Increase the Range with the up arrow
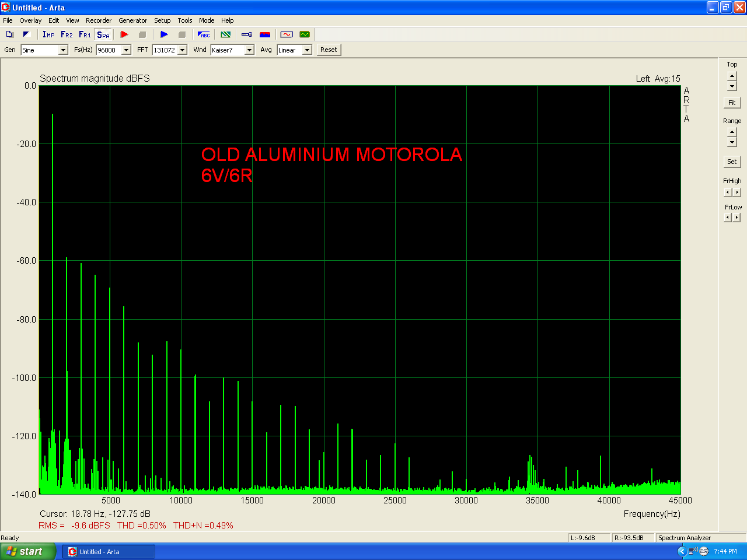Image resolution: width=747 pixels, height=560 pixels. pyautogui.click(x=732, y=132)
